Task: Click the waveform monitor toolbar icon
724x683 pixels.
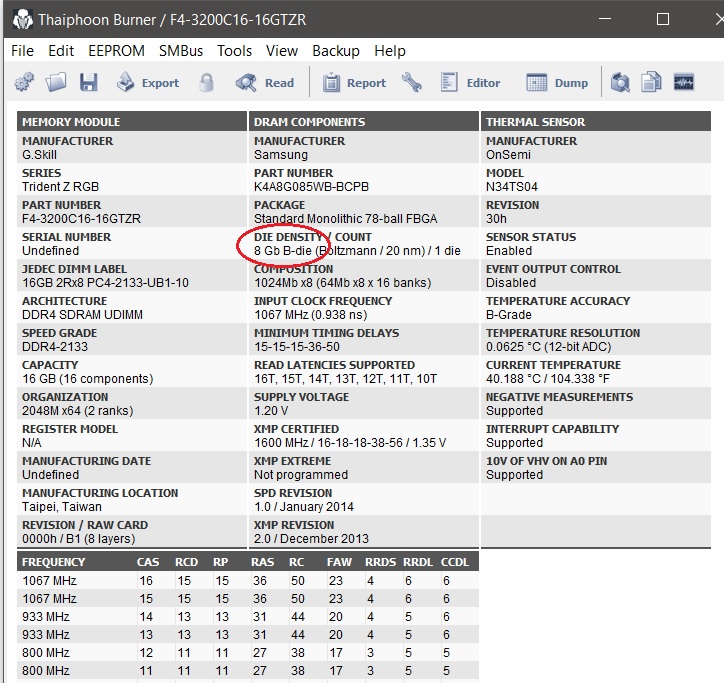Action: tap(684, 83)
